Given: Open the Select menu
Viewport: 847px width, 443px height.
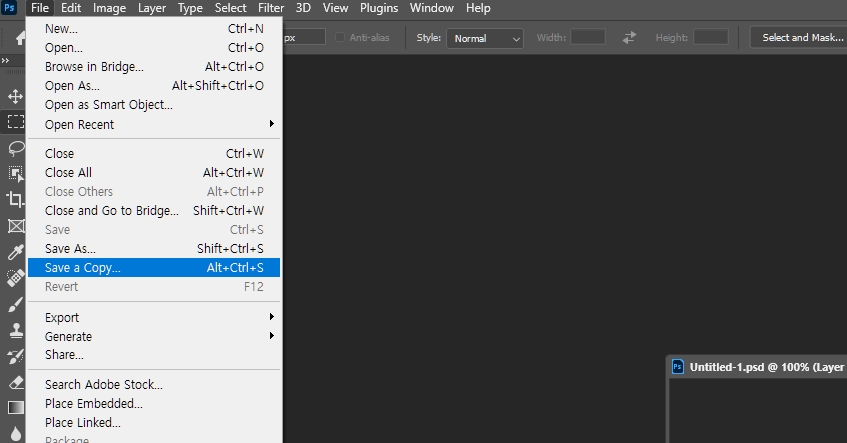Looking at the screenshot, I should (x=230, y=8).
